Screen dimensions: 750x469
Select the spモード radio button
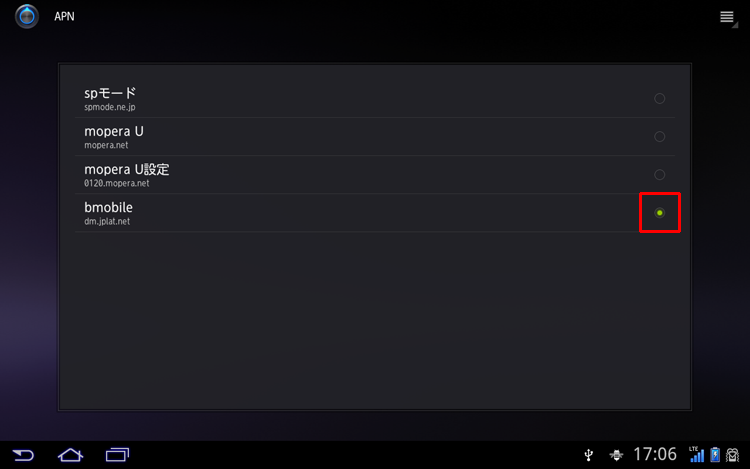point(660,98)
